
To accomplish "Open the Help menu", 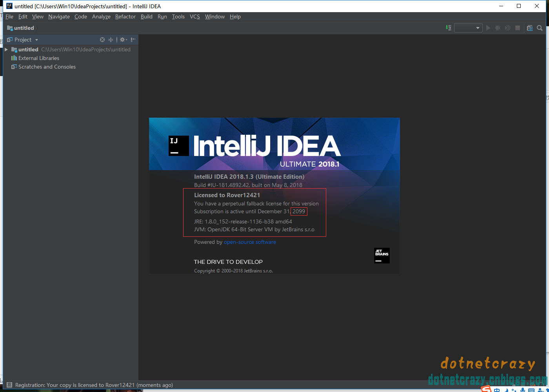I will pyautogui.click(x=235, y=16).
